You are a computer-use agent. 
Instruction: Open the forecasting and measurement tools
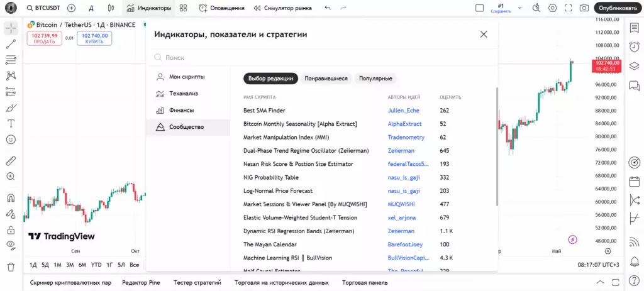coord(11,92)
